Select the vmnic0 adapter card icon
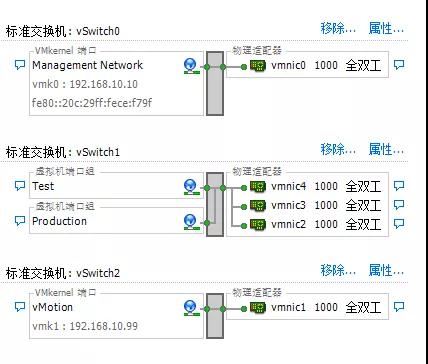 (258, 66)
